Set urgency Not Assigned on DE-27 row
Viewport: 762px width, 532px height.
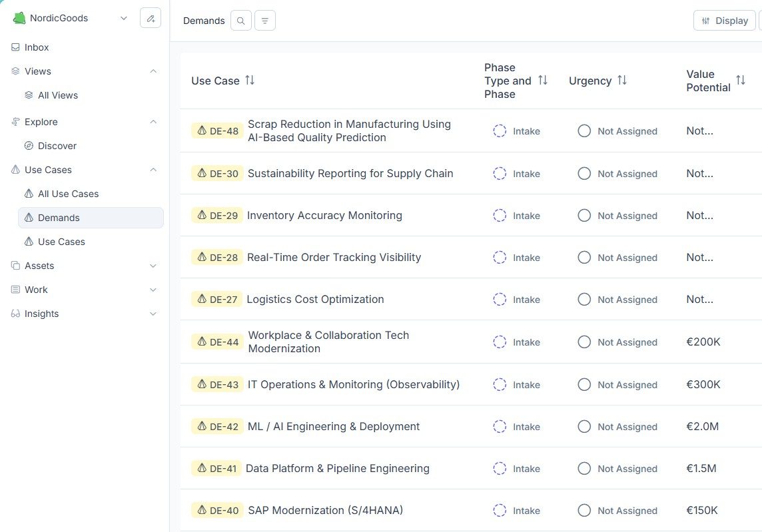pyautogui.click(x=617, y=299)
